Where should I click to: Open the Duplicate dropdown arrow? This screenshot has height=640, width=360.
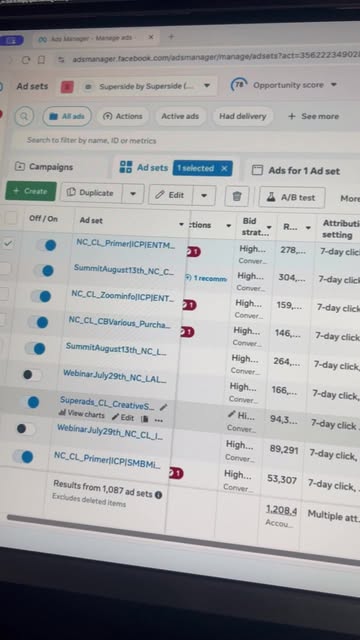133,193
